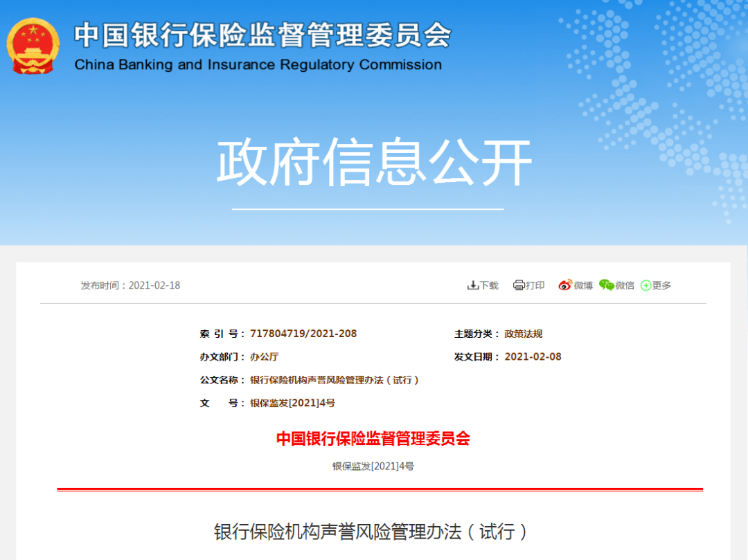
Task: Click the 公文名称 field label
Action: (222, 380)
